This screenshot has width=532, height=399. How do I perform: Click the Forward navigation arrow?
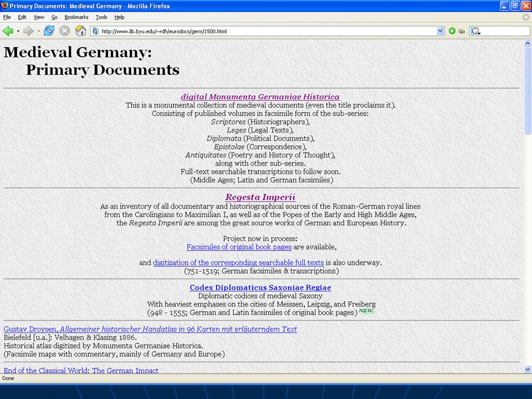[x=28, y=31]
